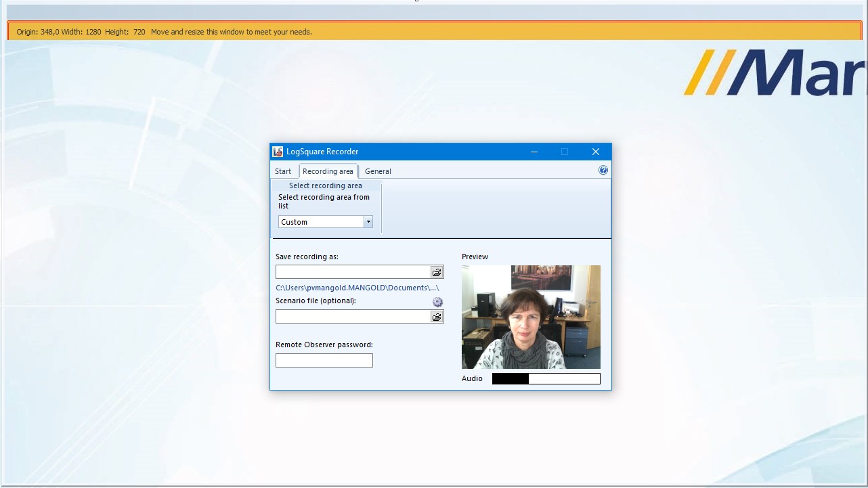868x488 pixels.
Task: Open help via the blue question mark icon
Action: [603, 171]
